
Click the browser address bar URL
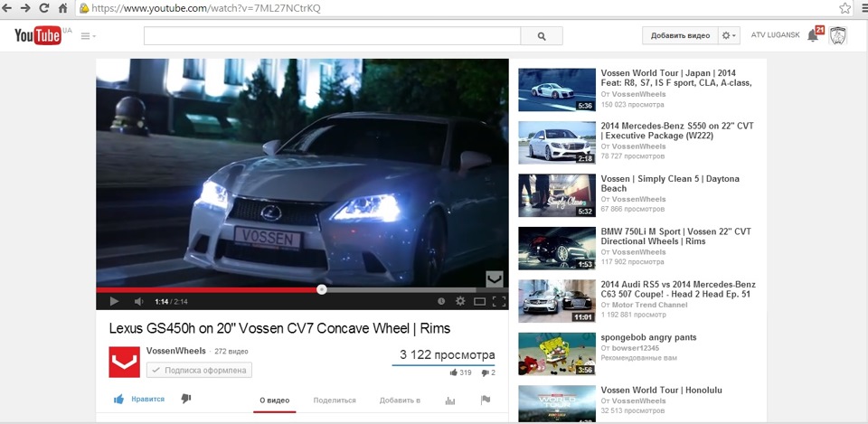click(x=206, y=8)
